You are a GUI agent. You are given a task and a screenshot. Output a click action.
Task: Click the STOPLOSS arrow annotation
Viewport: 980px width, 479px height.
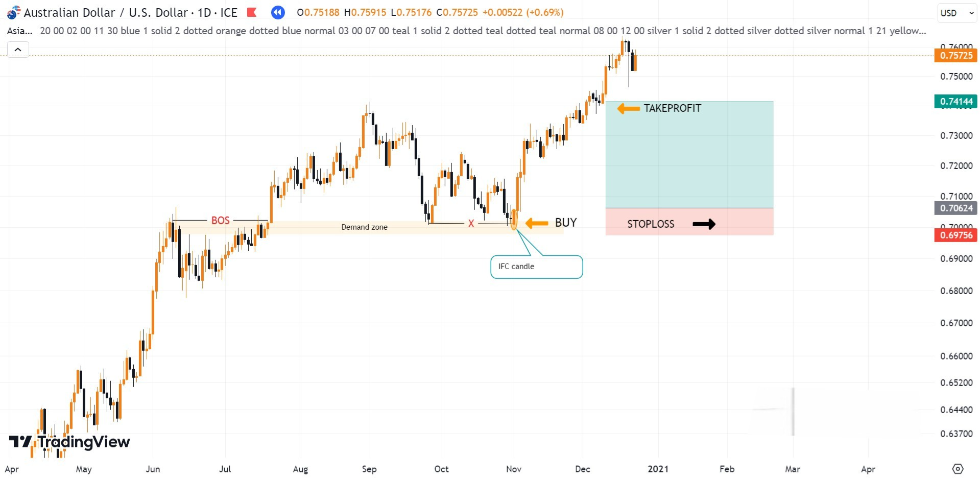(704, 224)
